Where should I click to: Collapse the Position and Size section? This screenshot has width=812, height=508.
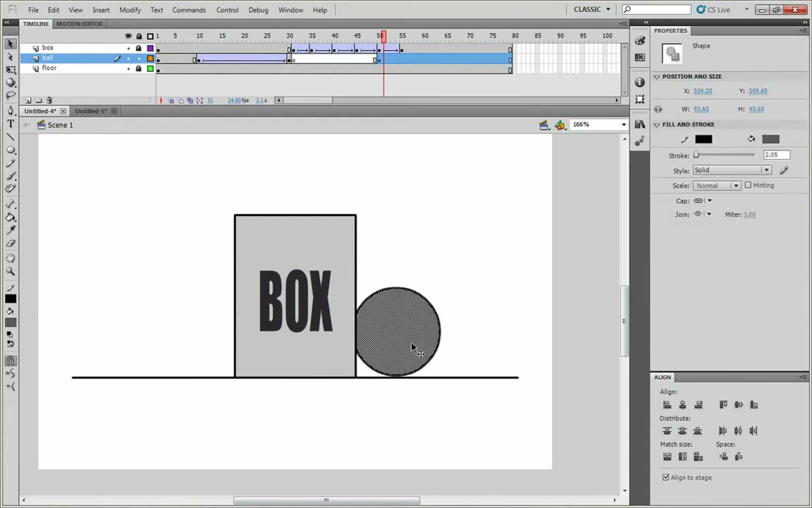pyautogui.click(x=657, y=77)
